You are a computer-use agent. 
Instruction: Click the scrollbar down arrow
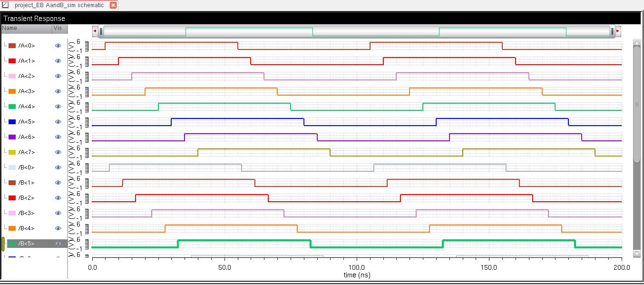pyautogui.click(x=637, y=254)
